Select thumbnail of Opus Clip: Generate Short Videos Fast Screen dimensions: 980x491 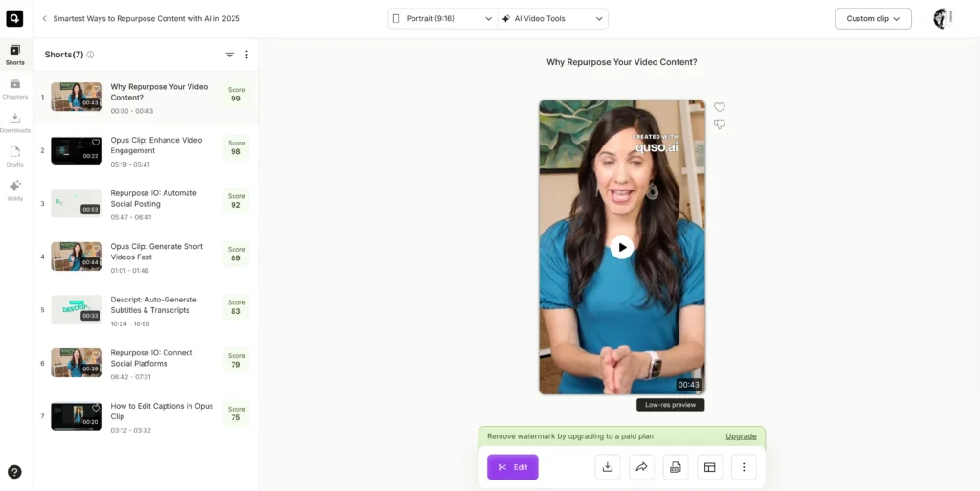pyautogui.click(x=77, y=257)
